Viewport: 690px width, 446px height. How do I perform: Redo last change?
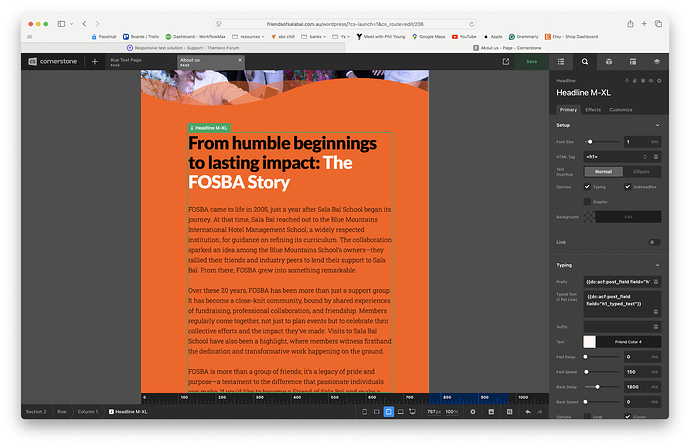point(540,412)
